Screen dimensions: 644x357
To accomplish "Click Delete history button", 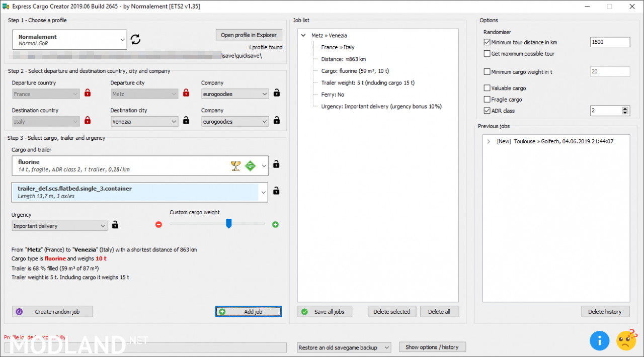I will (x=605, y=312).
